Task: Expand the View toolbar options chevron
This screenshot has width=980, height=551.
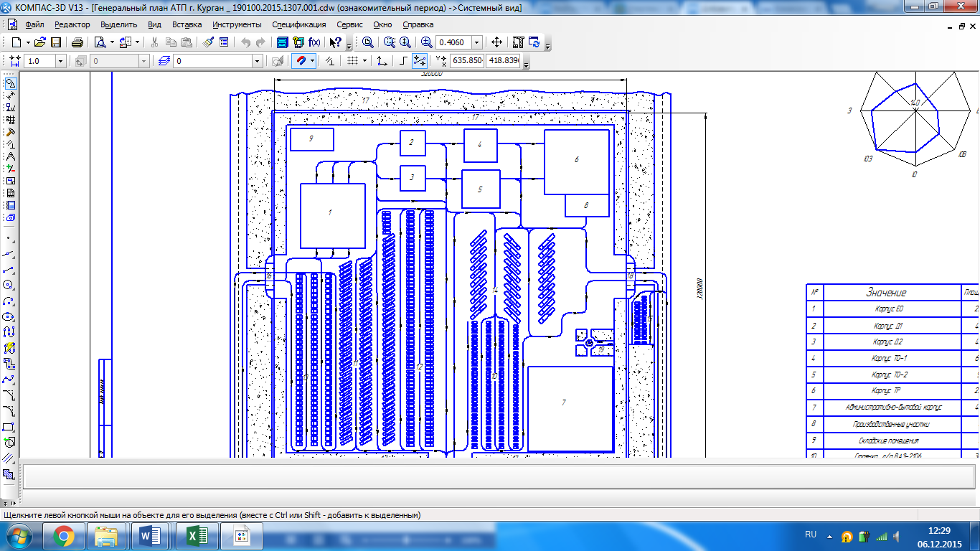Action: click(549, 45)
